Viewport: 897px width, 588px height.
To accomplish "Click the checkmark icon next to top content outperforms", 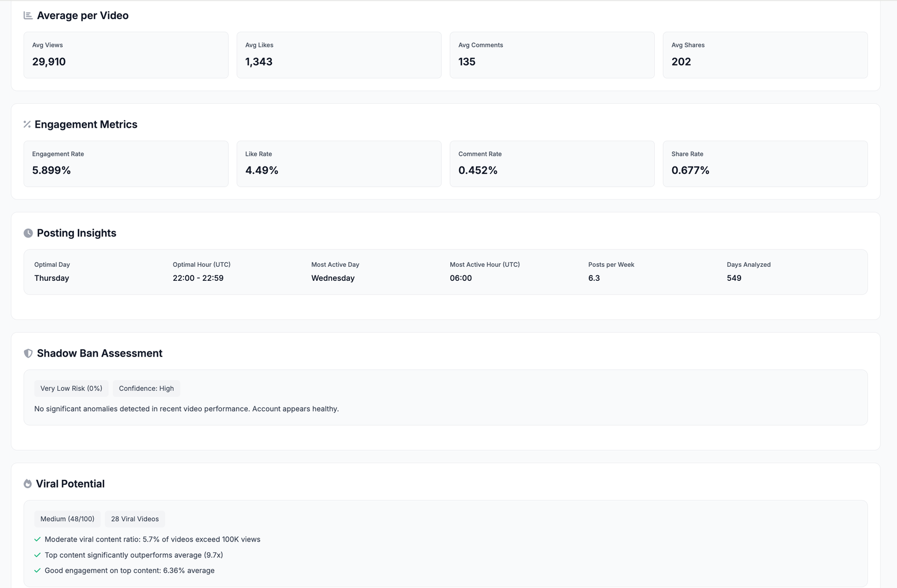I will point(38,555).
